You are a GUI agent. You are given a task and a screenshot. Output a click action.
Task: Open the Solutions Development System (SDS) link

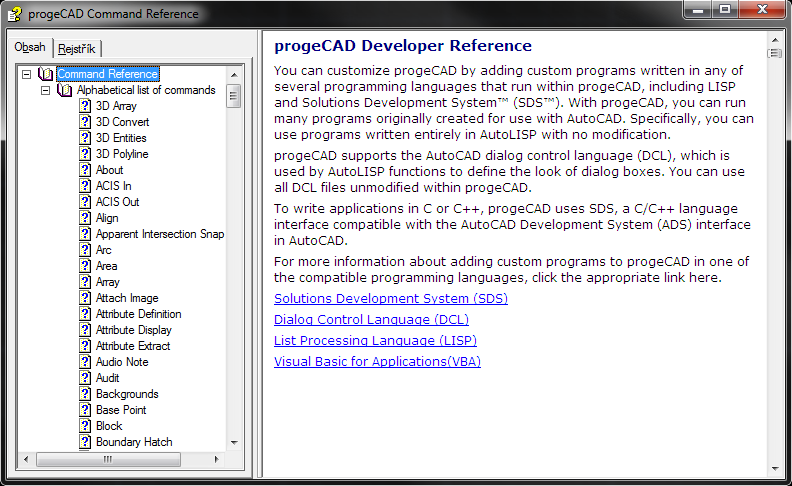coord(390,299)
